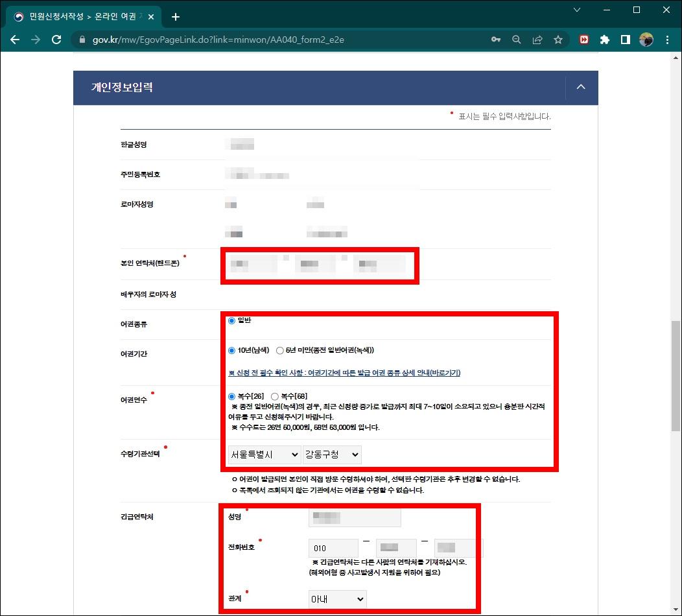This screenshot has width=682, height=616.
Task: Open the browser profile avatar
Action: tap(646, 40)
